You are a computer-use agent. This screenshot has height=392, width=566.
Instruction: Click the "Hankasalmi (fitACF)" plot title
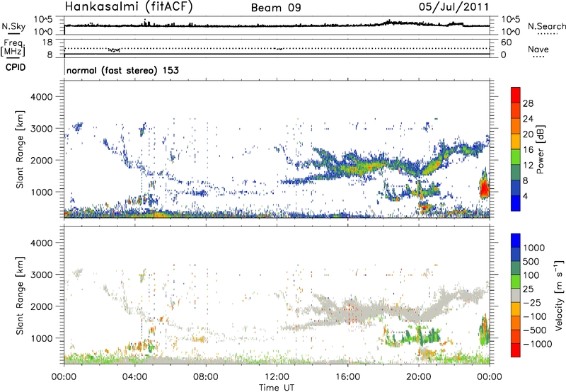pos(129,6)
